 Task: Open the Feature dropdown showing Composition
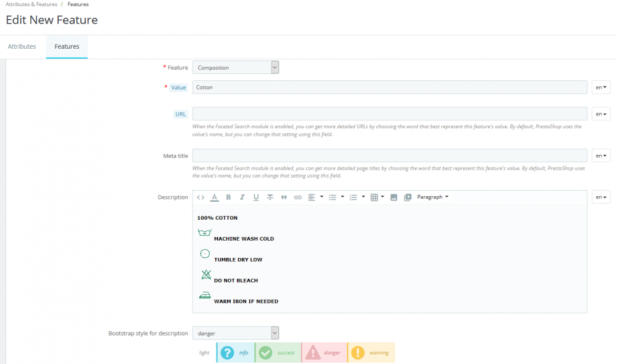point(236,67)
